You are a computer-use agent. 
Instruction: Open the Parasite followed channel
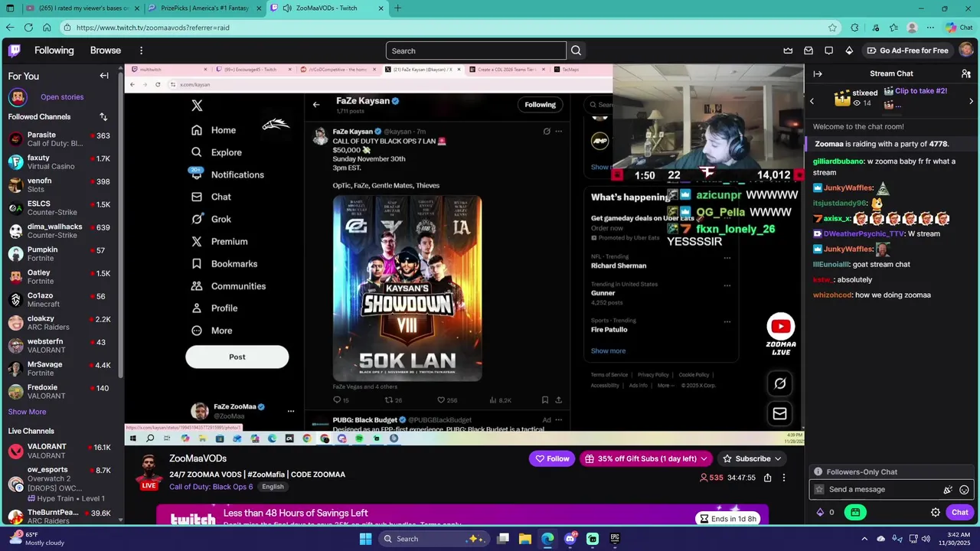click(60, 139)
